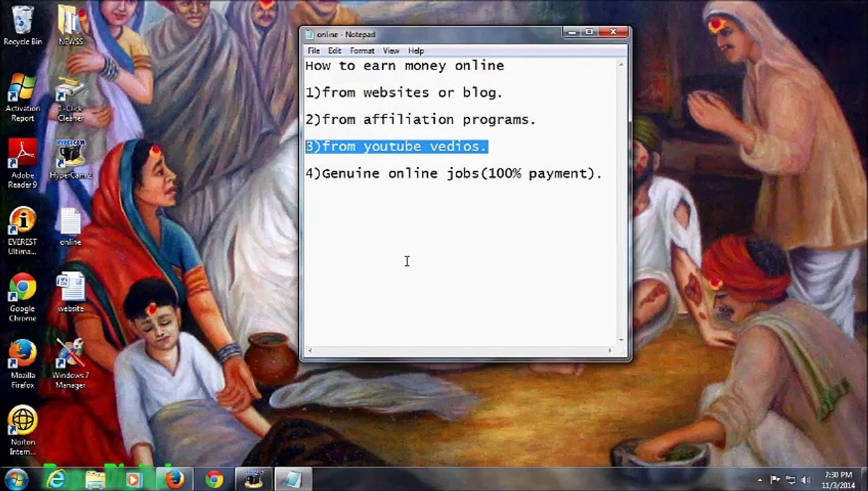
Task: Select the Norton Internet desktop shortcut
Action: pyautogui.click(x=23, y=431)
